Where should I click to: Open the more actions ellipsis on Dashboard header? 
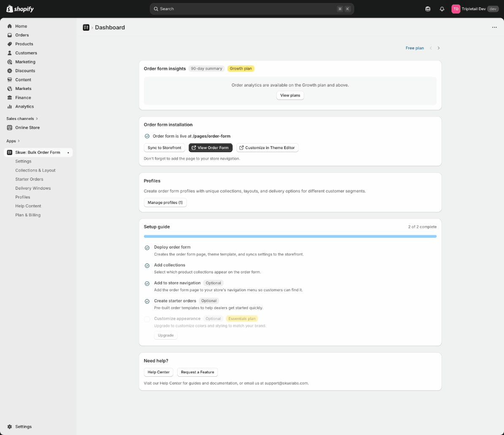494,27
